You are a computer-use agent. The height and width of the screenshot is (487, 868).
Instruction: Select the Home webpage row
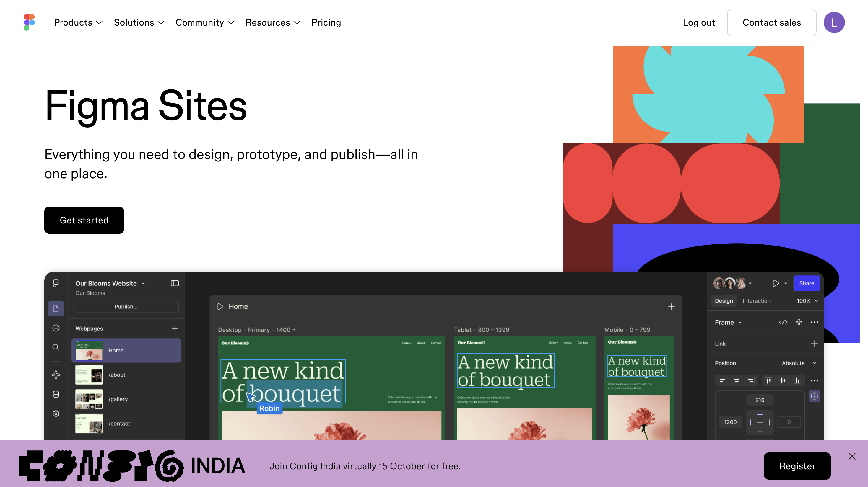[126, 350]
